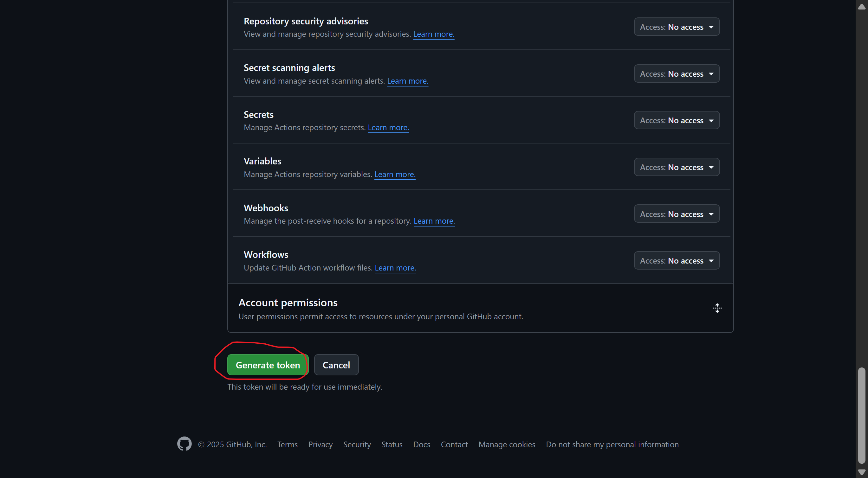
Task: Open Webhooks access dropdown
Action: pos(677,214)
